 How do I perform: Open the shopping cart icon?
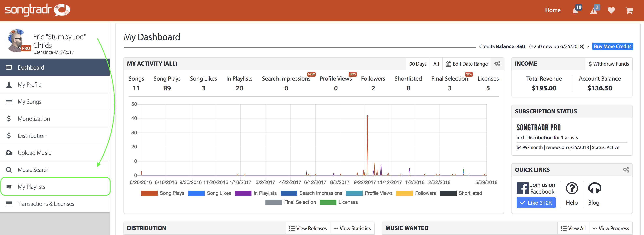(x=629, y=11)
